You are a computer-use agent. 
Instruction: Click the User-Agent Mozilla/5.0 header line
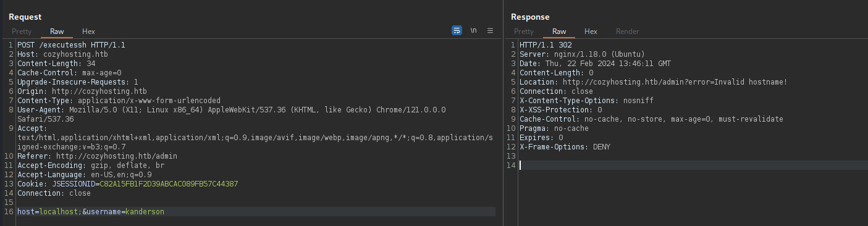(232, 110)
